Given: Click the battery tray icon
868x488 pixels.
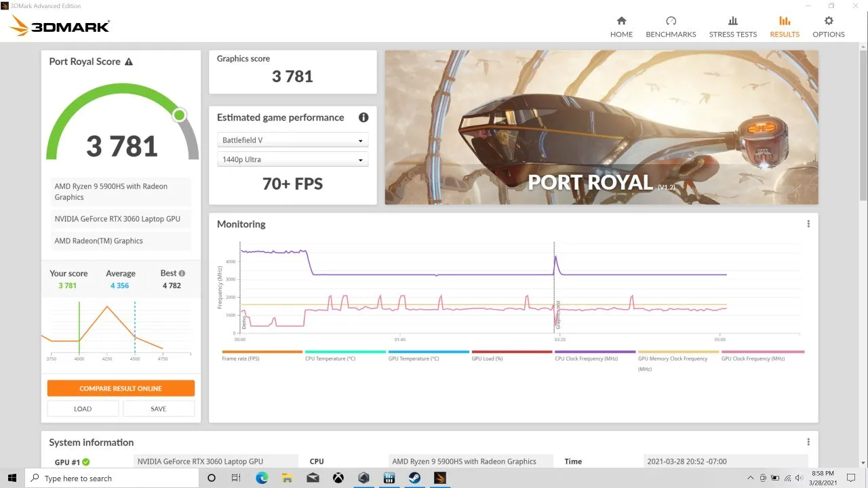Looking at the screenshot, I should 774,478.
